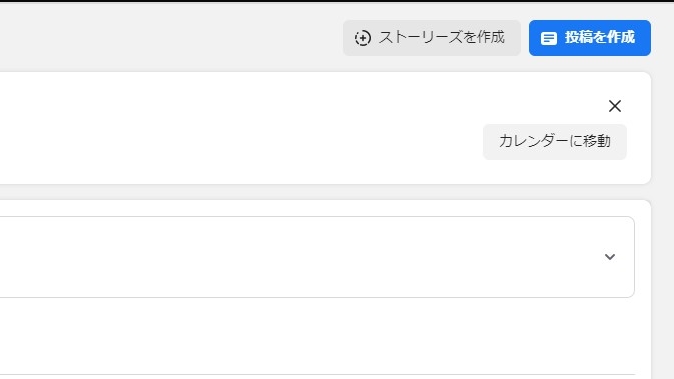Screen dimensions: 674x379
Task: Click the blue 投稿を作成 button
Action: tap(590, 38)
